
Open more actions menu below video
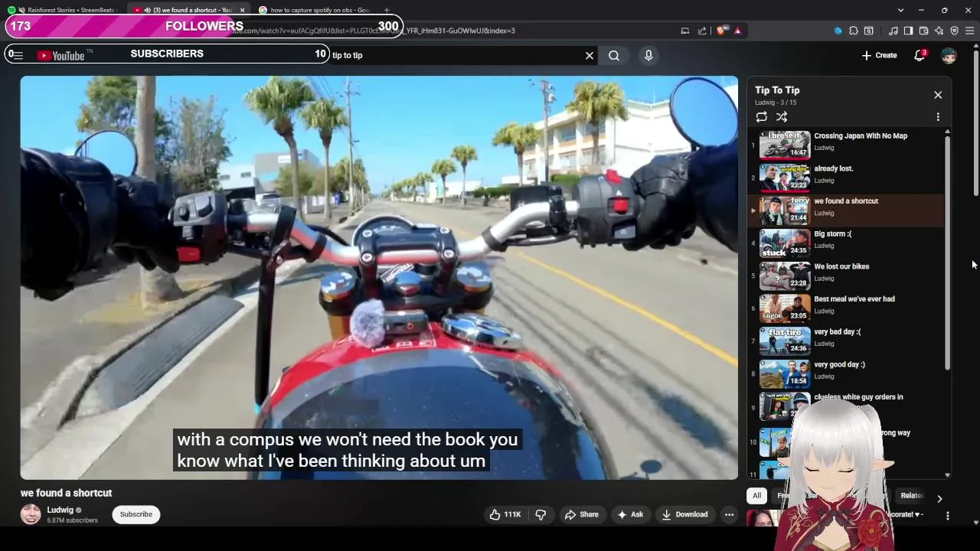pyautogui.click(x=729, y=514)
